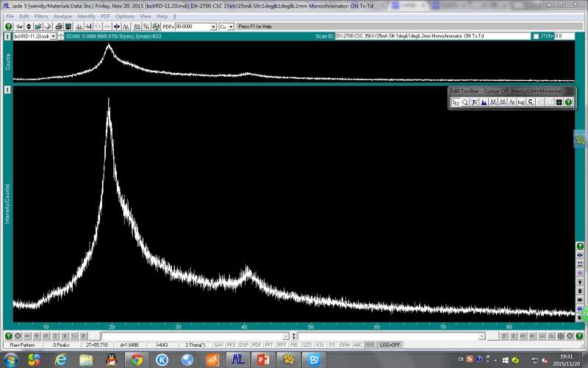Screen dimensions: 588x368
Task: Click the save image icon beside the printer
Action: point(68,26)
